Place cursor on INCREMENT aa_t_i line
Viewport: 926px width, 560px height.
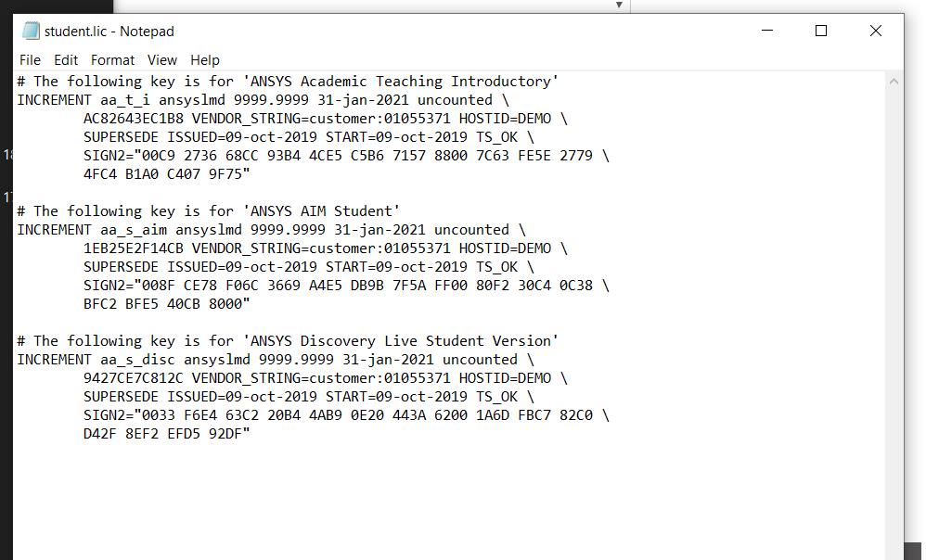[263, 100]
